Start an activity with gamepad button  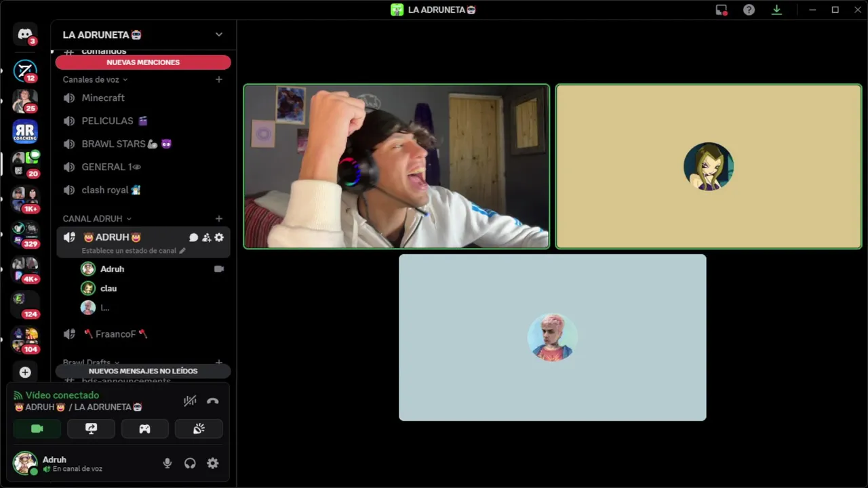tap(144, 428)
